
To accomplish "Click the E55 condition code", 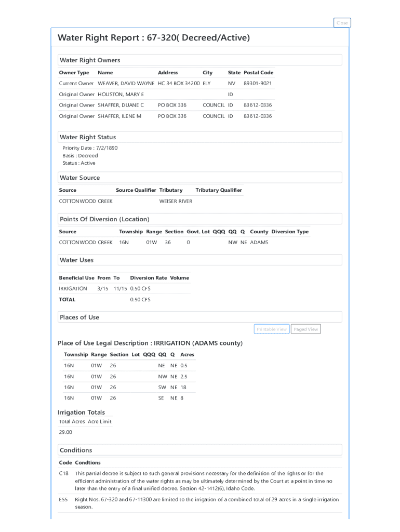I will 63,500.
